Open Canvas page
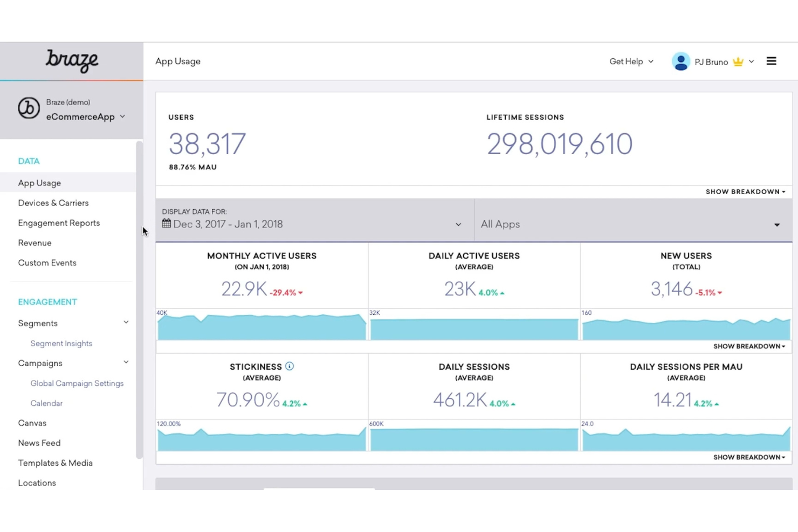The image size is (798, 532). (32, 423)
